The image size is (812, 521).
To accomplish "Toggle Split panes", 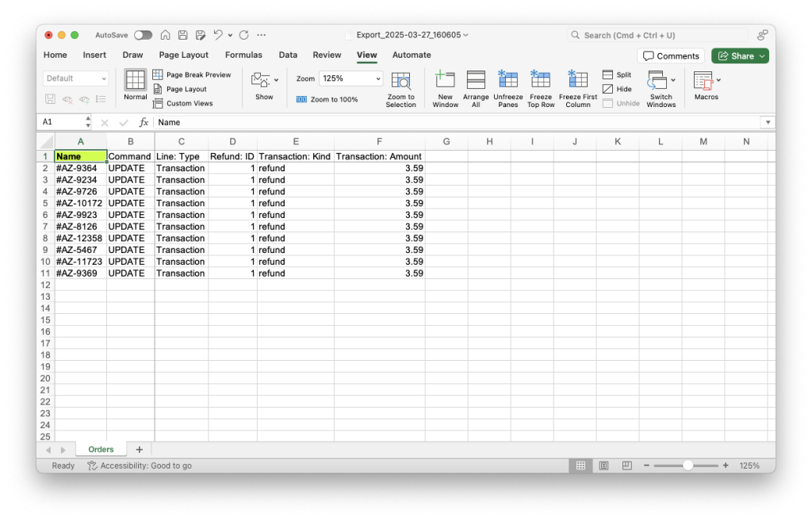I will [617, 75].
